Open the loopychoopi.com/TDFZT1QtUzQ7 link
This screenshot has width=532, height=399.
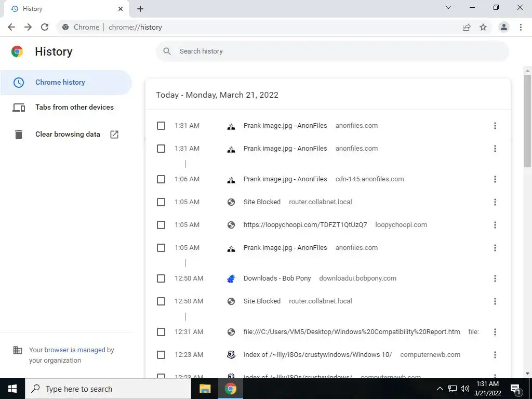pyautogui.click(x=305, y=225)
